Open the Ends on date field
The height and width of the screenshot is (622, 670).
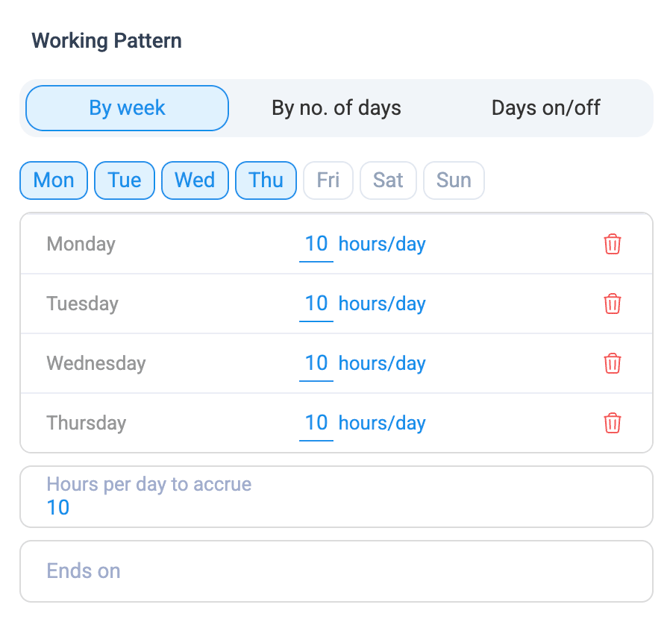tap(336, 571)
